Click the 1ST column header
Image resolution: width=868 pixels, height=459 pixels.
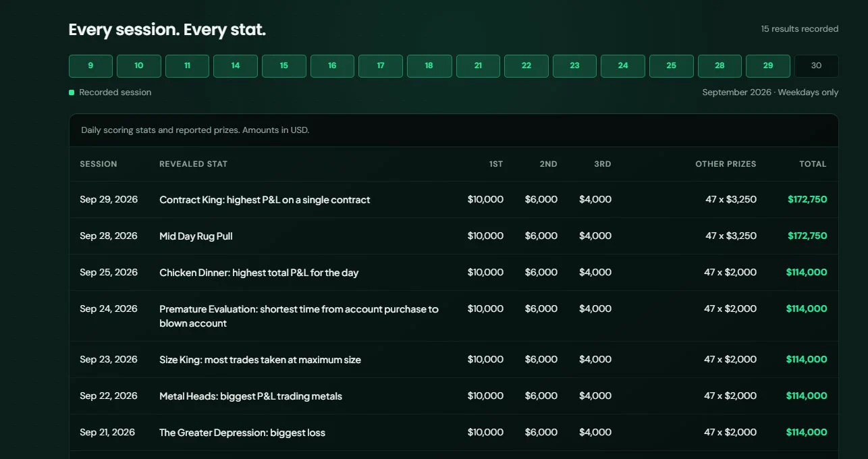point(496,164)
